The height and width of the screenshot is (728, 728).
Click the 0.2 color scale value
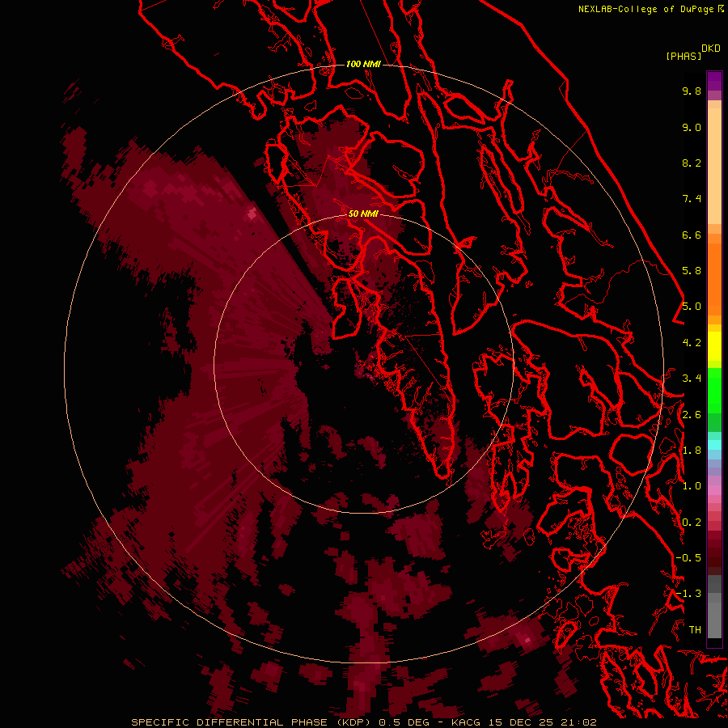click(x=692, y=523)
